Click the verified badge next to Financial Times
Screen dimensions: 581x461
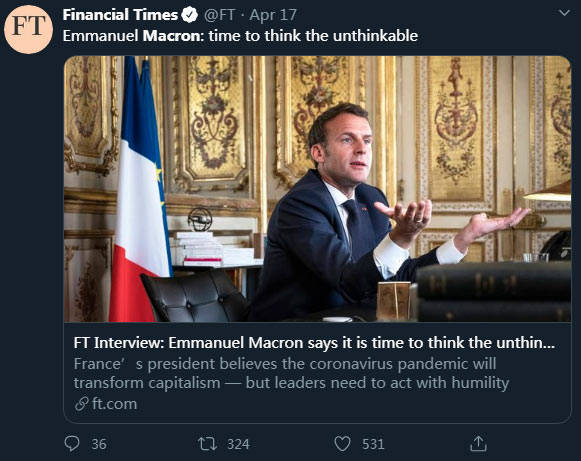(190, 15)
